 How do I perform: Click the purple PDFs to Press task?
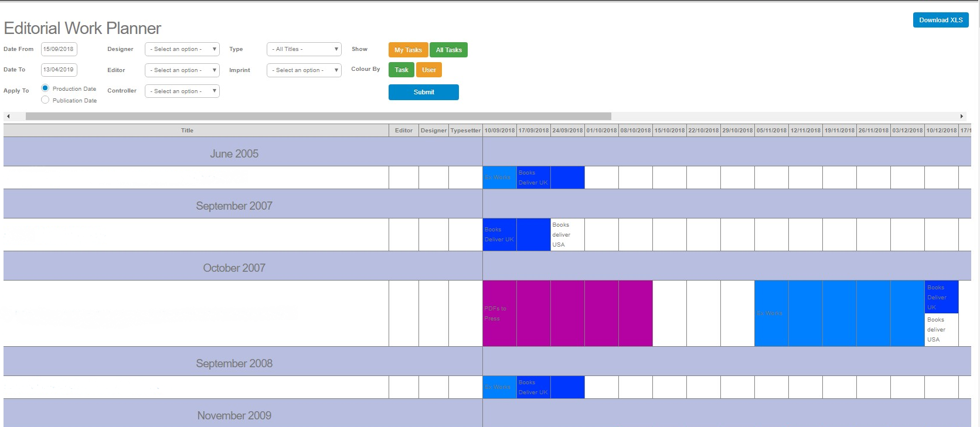coord(567,313)
